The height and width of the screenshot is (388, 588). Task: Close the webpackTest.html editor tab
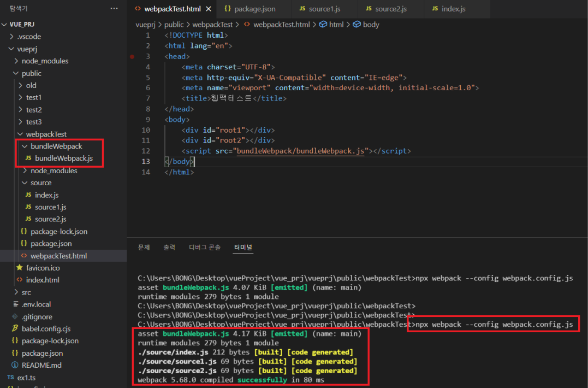tap(209, 9)
